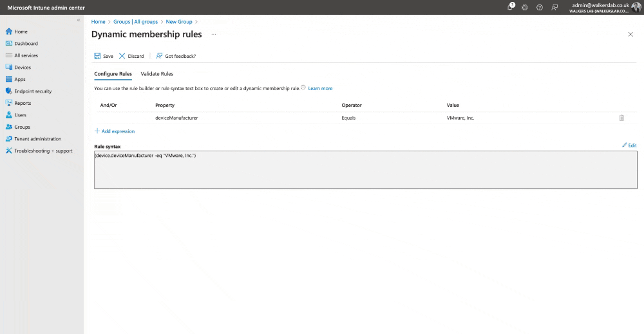Viewport: 644px width, 334px height.
Task: Open the settings gear icon
Action: coord(525,7)
